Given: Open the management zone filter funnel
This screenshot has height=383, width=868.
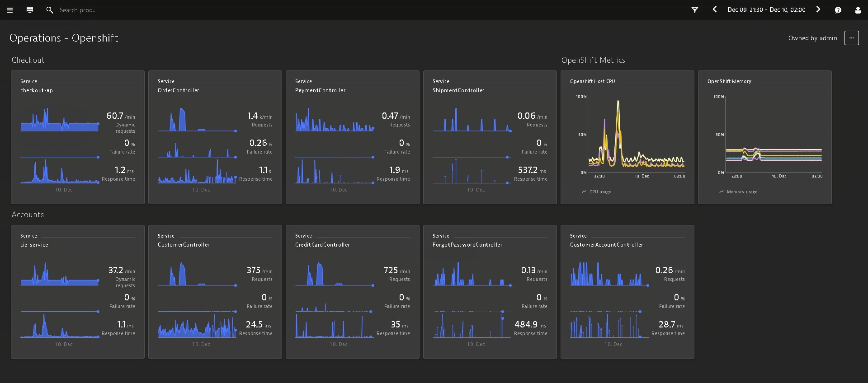Looking at the screenshot, I should click(695, 10).
